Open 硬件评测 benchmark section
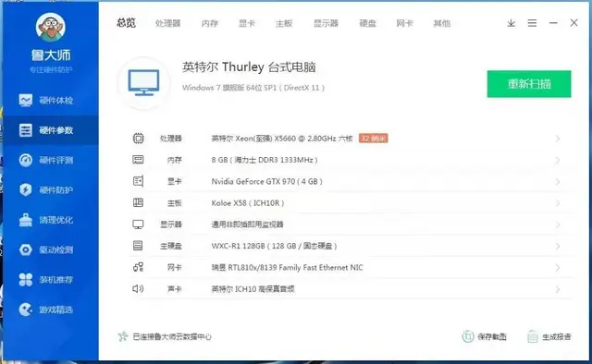Screen dimensions: 592x364 51,160
